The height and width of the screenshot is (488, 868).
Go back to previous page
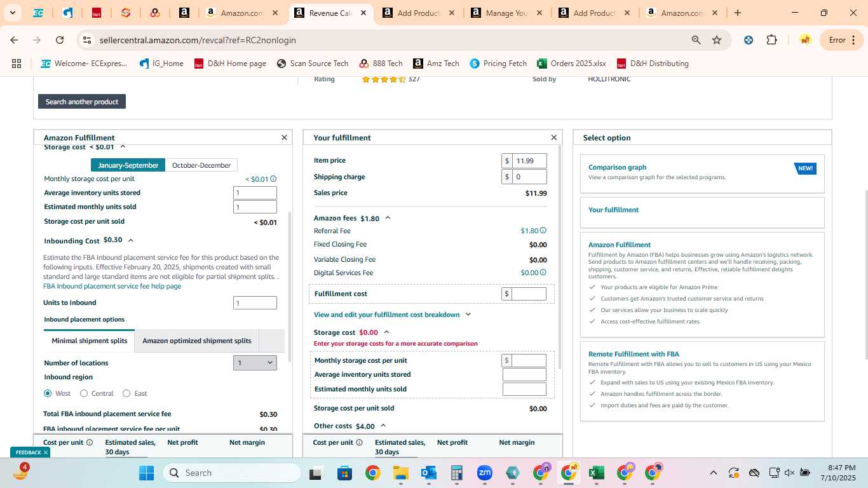[14, 40]
